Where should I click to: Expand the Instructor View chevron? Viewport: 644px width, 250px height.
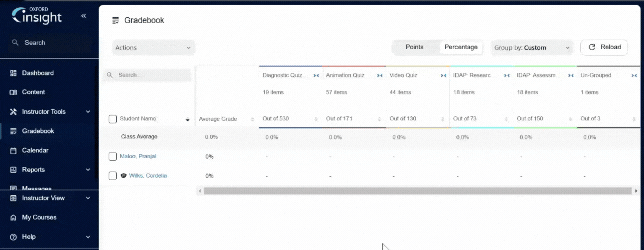(x=88, y=198)
